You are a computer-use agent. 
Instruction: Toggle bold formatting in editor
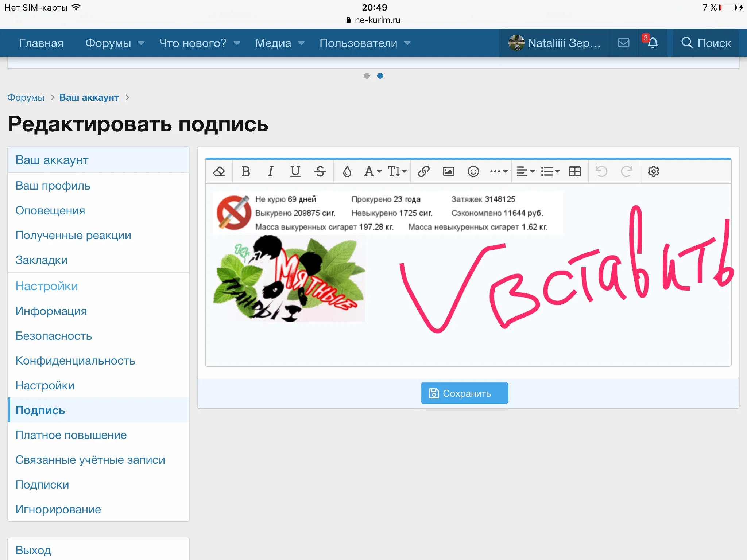(x=246, y=171)
